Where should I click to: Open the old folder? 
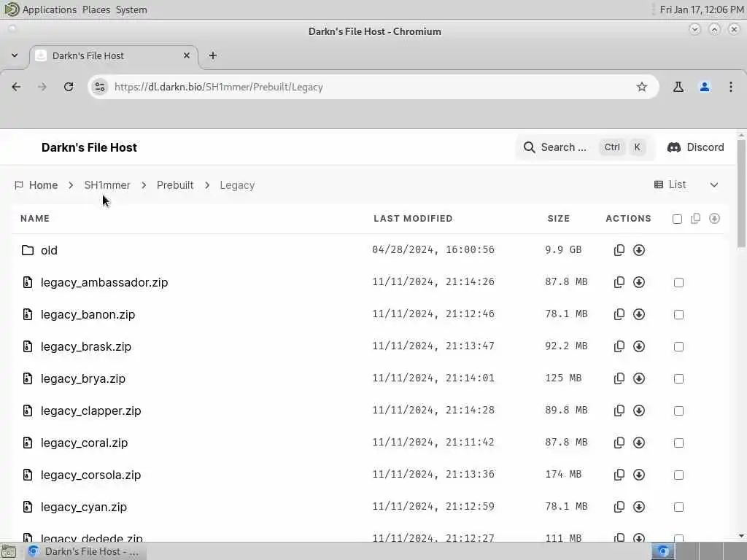49,250
